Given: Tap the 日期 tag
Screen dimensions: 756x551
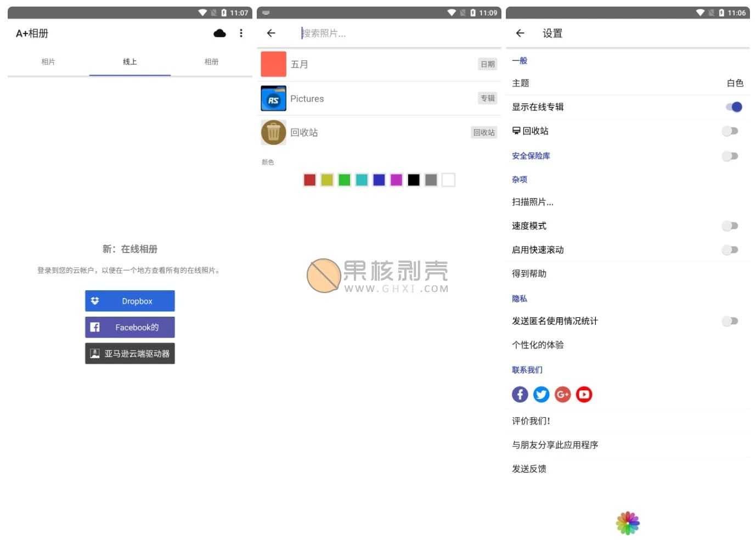Looking at the screenshot, I should click(x=488, y=64).
